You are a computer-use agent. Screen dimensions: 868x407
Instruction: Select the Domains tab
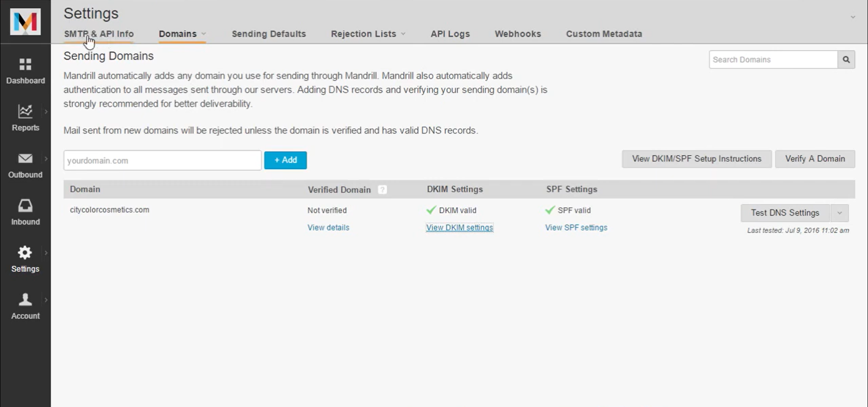[x=178, y=34]
